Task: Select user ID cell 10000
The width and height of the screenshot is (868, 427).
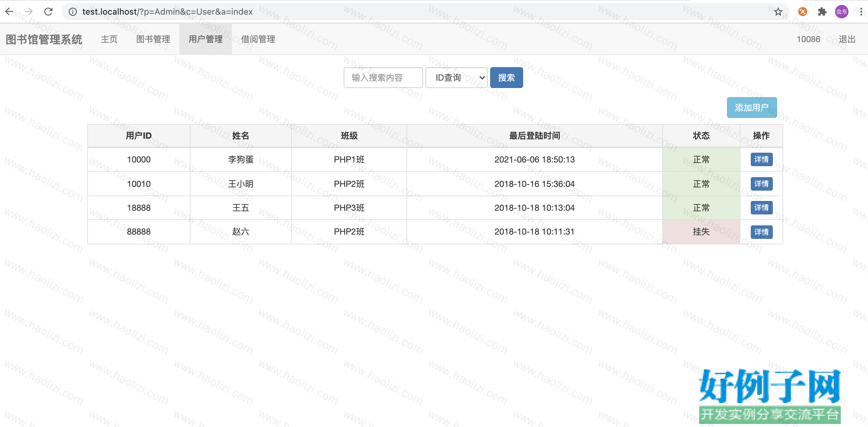Action: [139, 159]
